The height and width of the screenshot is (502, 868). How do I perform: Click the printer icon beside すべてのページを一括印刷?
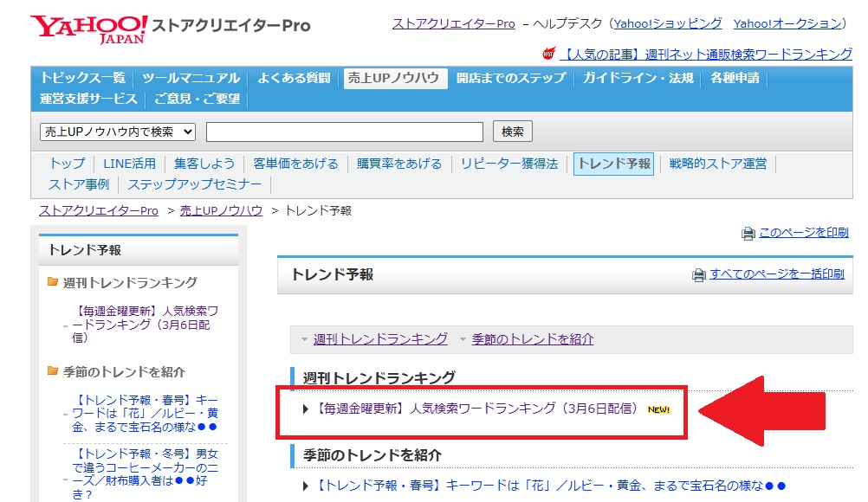[698, 275]
